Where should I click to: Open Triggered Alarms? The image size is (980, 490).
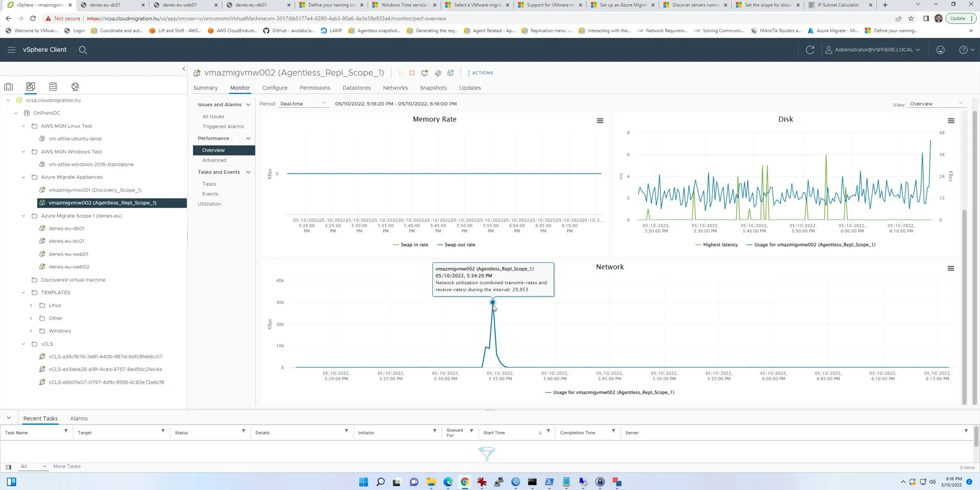point(223,127)
